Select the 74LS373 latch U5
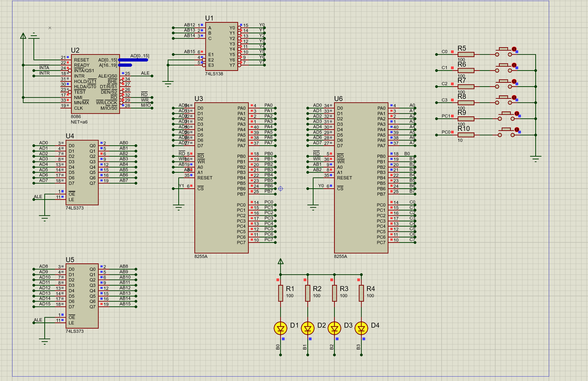 pyautogui.click(x=82, y=296)
